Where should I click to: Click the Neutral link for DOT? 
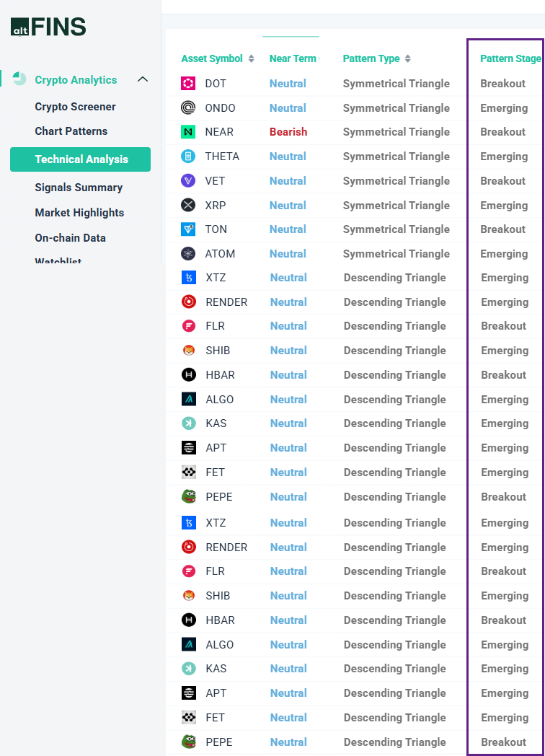[288, 84]
